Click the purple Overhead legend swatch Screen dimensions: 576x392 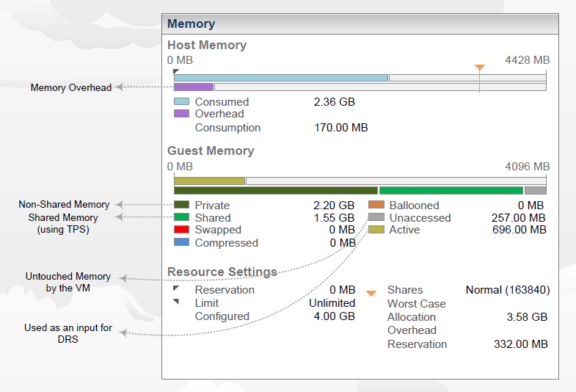click(181, 114)
